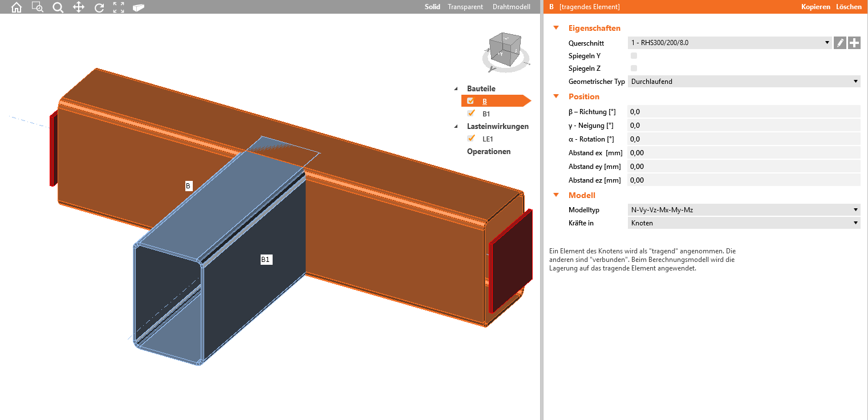Screen dimensions: 868x420
Task: Click the Abstand ey input field
Action: [744, 167]
